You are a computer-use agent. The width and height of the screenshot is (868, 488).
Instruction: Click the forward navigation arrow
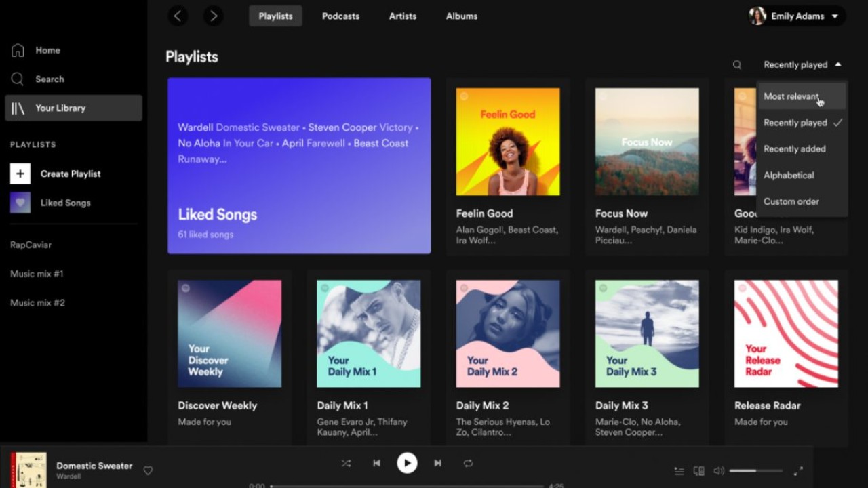214,16
